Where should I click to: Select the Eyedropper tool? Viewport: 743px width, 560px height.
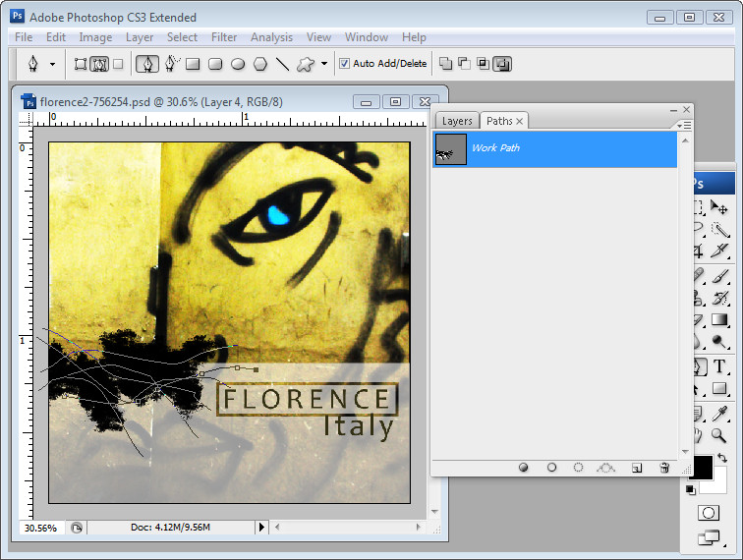coord(719,414)
